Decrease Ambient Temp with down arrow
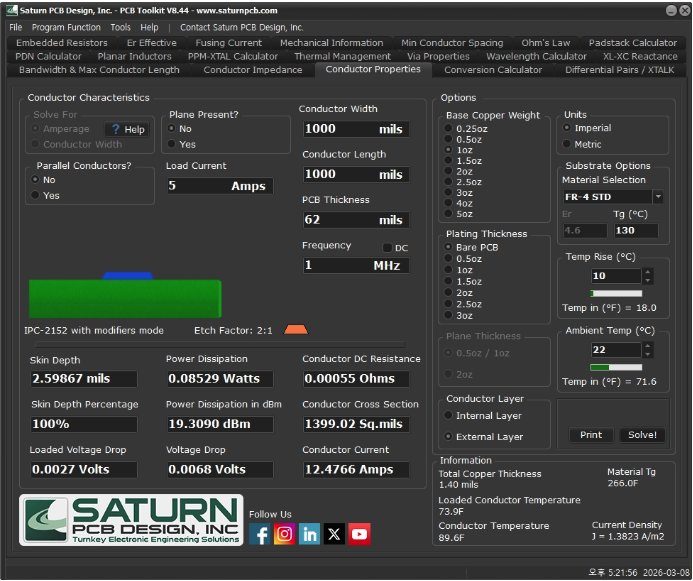This screenshot has width=693, height=581. (x=647, y=354)
